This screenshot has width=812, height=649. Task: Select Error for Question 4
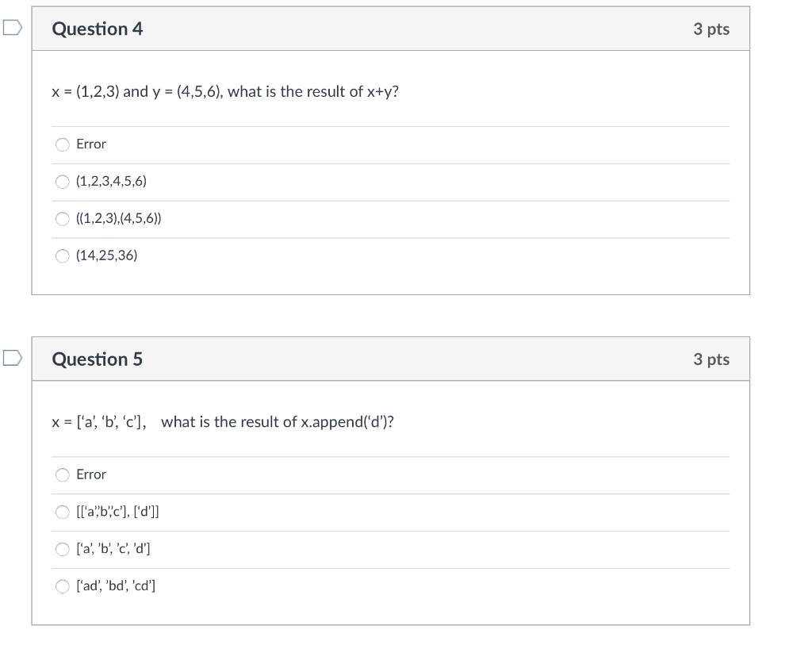(62, 144)
